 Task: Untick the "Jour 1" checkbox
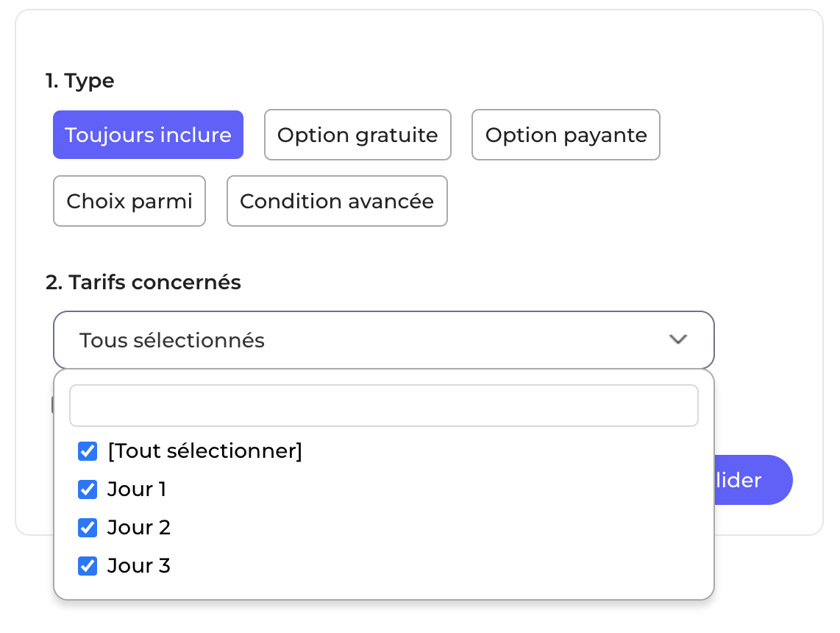[x=88, y=489]
